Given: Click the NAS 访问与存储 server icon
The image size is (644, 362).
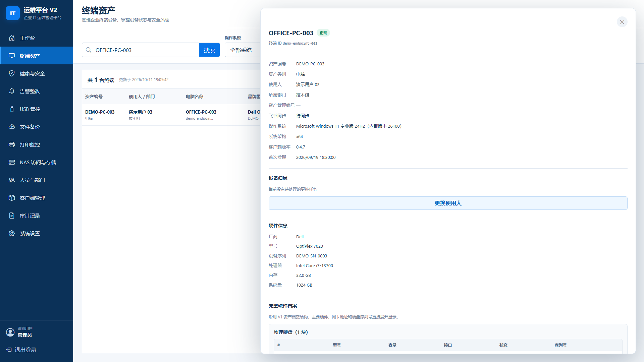Looking at the screenshot, I should (x=12, y=162).
